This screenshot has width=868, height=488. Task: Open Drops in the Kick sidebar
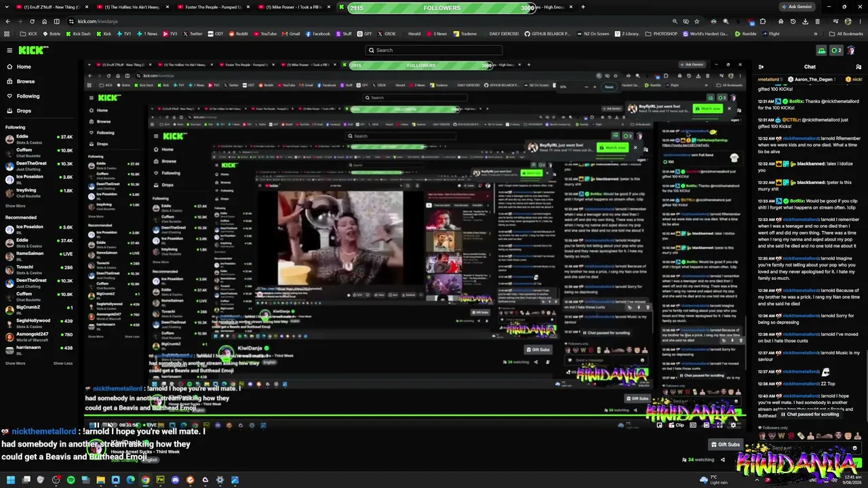click(x=24, y=111)
